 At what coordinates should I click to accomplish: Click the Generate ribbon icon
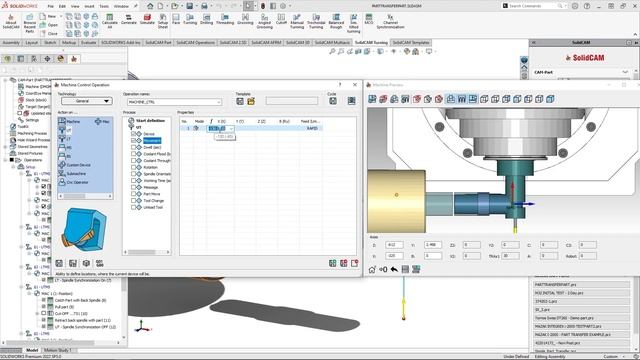pos(129,19)
